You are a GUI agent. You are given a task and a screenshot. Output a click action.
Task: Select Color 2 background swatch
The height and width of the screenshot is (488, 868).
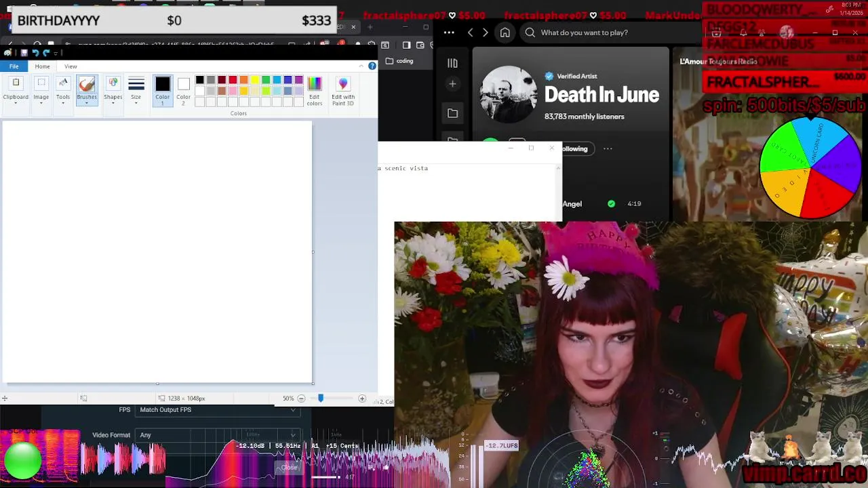pyautogui.click(x=184, y=90)
